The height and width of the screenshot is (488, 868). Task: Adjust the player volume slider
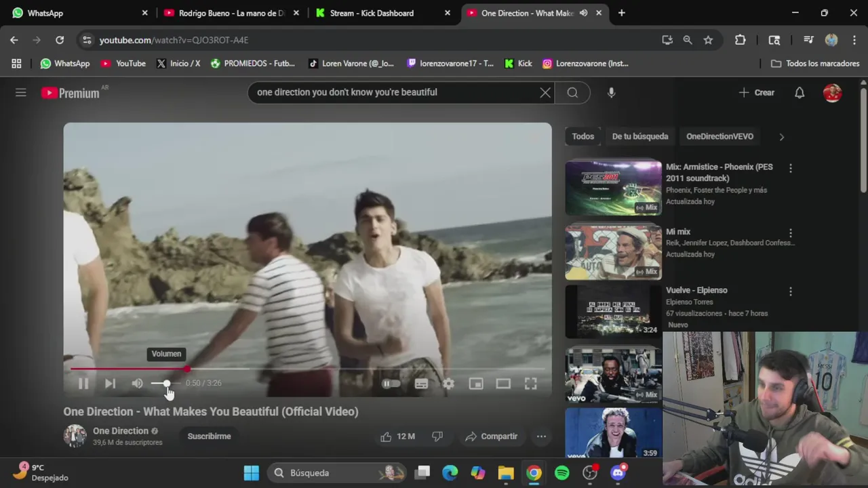166,384
